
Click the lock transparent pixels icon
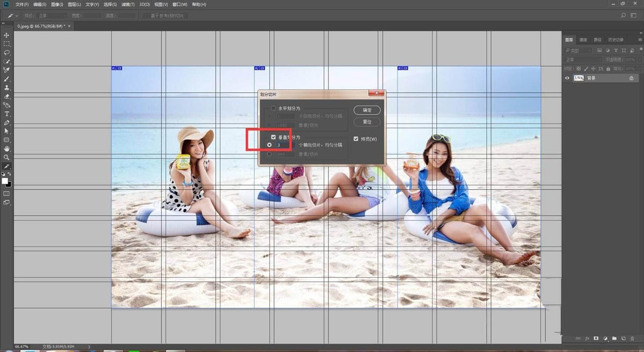click(578, 69)
